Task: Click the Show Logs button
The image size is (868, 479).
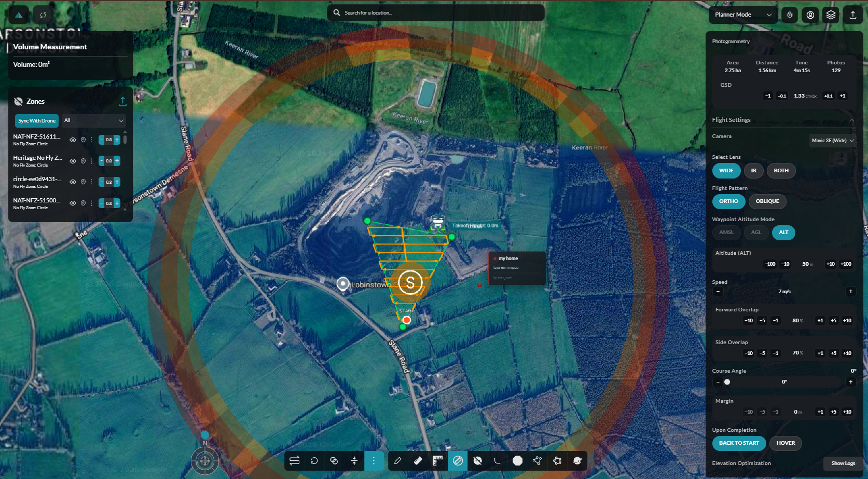Action: tap(843, 463)
